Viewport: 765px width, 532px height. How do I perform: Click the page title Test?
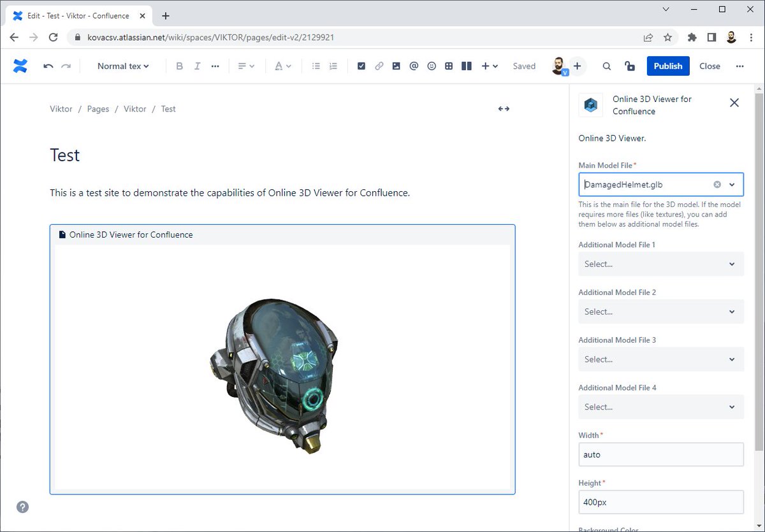coord(65,155)
